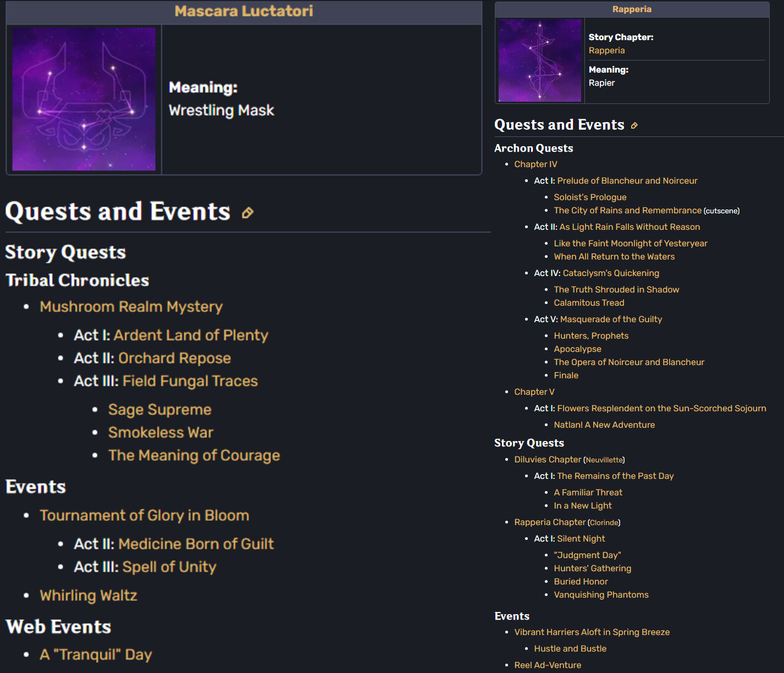
Task: Click the edit pencil beside right Quests and Events
Action: click(634, 126)
